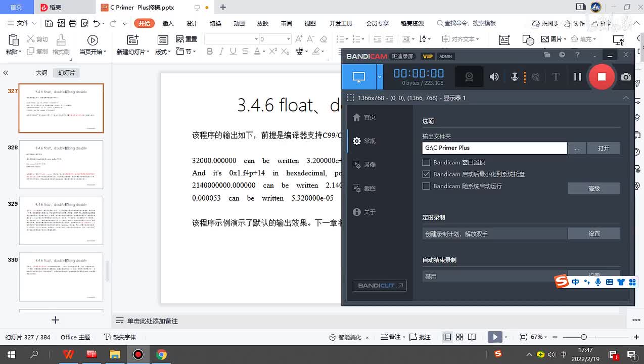
Task: Select slide 328 thumbnail
Action: (61, 165)
